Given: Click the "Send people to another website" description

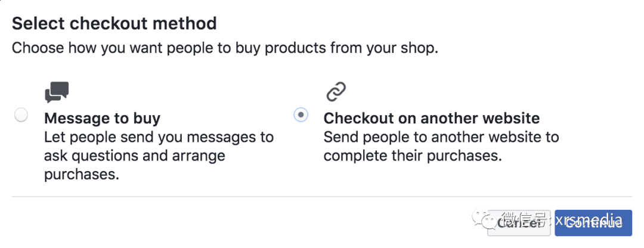Looking at the screenshot, I should point(441,147).
